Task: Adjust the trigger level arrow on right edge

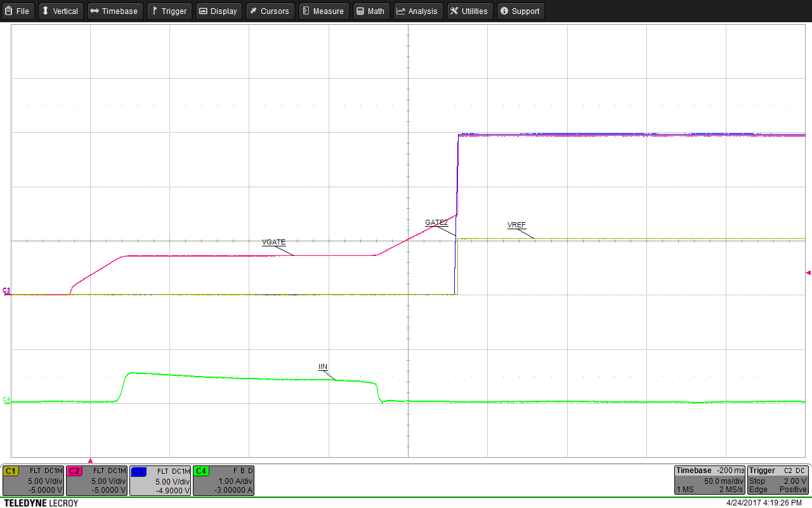Action: pyautogui.click(x=808, y=273)
